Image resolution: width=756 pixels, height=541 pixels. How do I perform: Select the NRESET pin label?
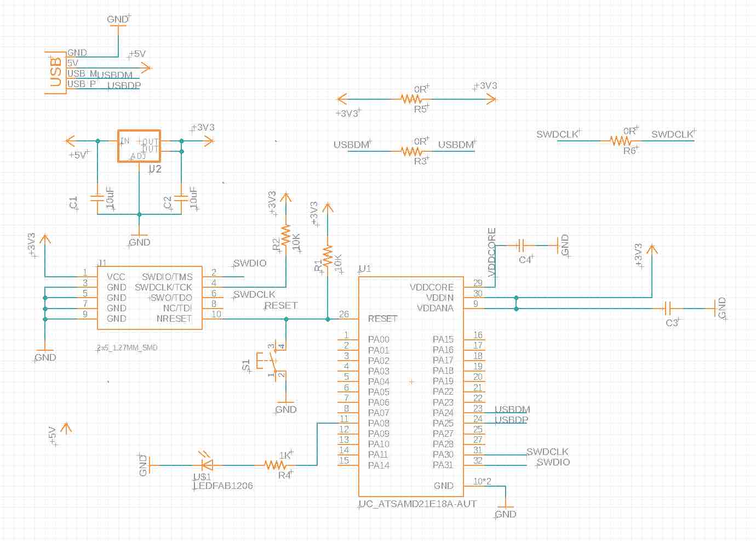coord(174,318)
